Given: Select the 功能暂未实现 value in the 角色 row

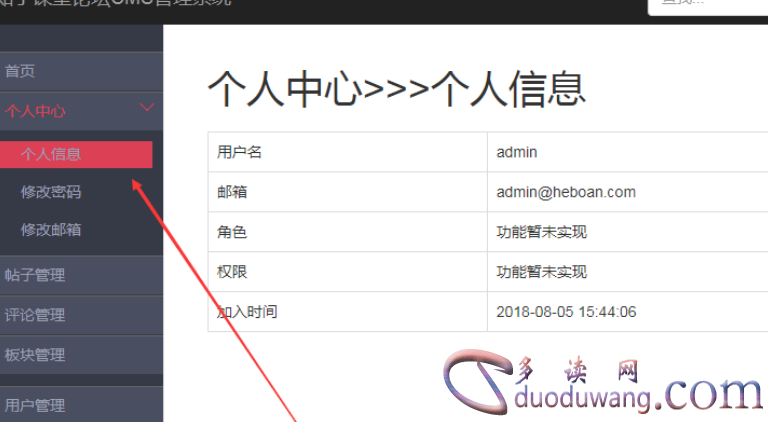Looking at the screenshot, I should point(541,232).
